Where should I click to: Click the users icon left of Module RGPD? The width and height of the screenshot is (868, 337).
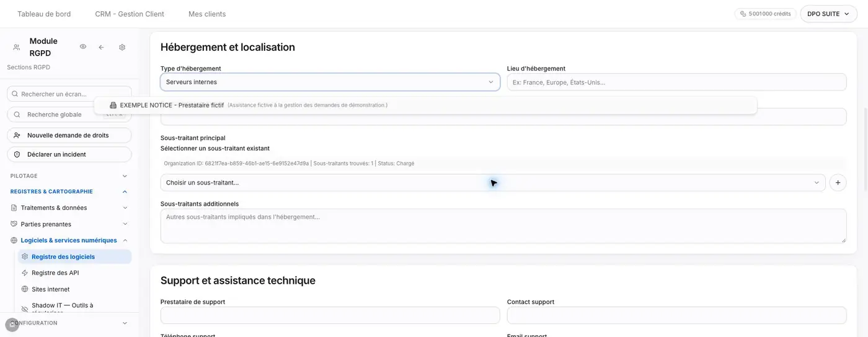pos(17,47)
